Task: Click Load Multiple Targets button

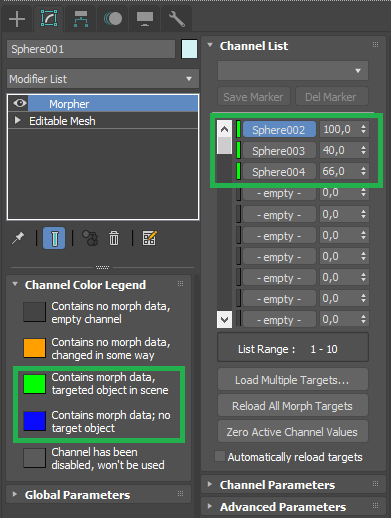Action: (x=293, y=379)
